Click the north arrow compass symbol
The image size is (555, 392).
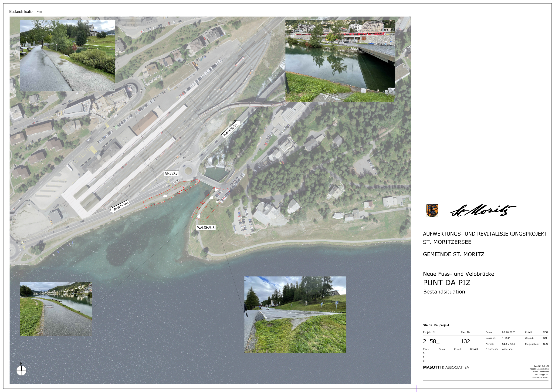(x=21, y=371)
